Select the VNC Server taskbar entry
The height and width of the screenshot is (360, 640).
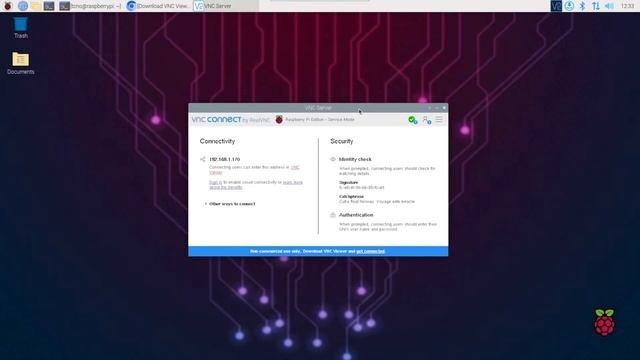pyautogui.click(x=225, y=6)
